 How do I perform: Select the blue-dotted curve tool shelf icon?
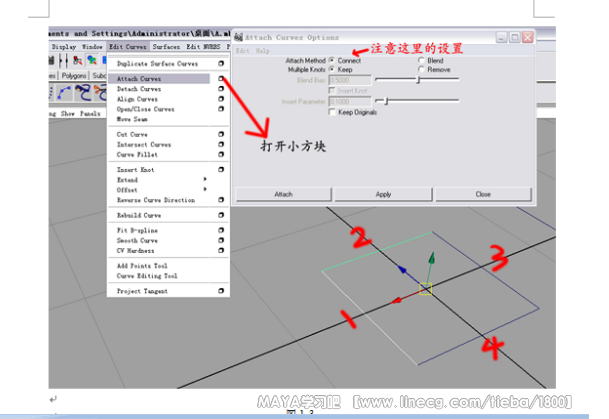tap(64, 93)
